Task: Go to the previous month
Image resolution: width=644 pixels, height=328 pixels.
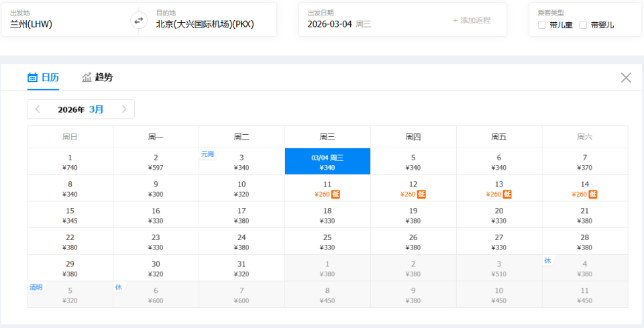Action: [38, 109]
